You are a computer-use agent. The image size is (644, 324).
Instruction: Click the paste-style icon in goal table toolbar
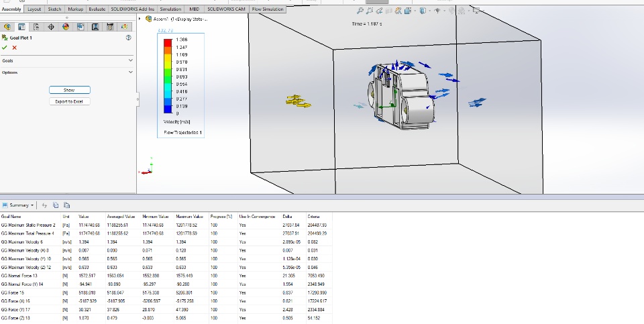tap(67, 205)
